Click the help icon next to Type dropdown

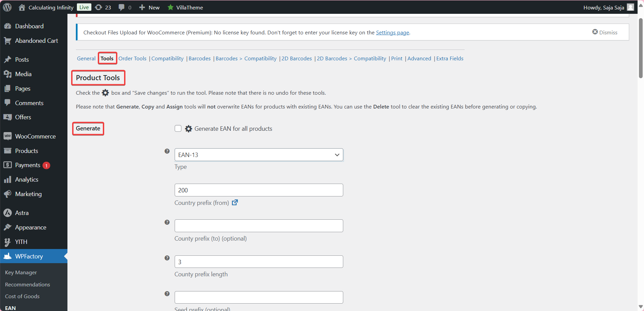point(167,151)
